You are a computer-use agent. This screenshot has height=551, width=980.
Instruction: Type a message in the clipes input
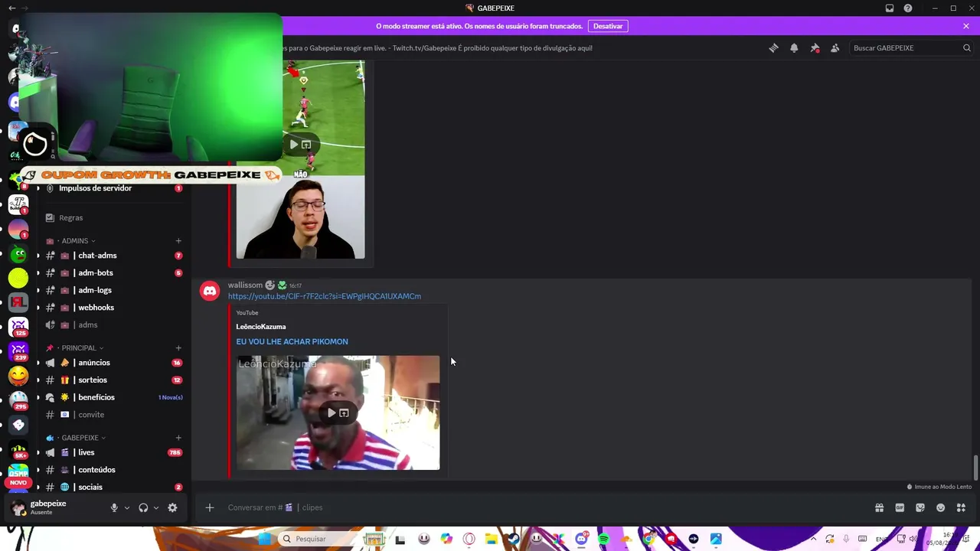coord(536,507)
